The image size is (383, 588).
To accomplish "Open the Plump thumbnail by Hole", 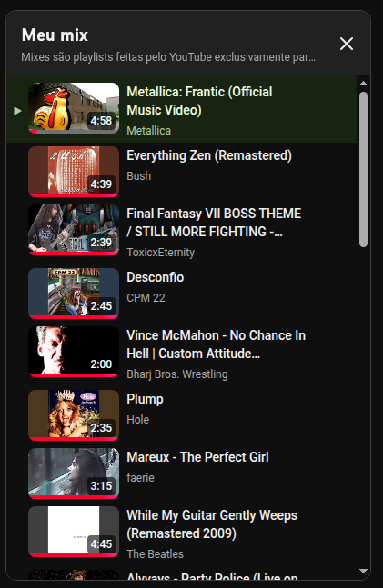I will click(74, 415).
